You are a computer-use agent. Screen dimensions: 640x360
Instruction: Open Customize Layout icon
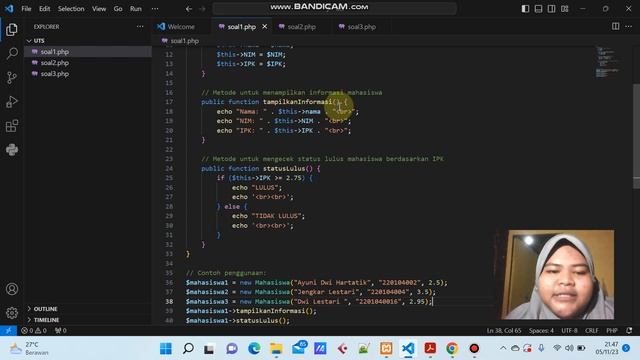564,9
